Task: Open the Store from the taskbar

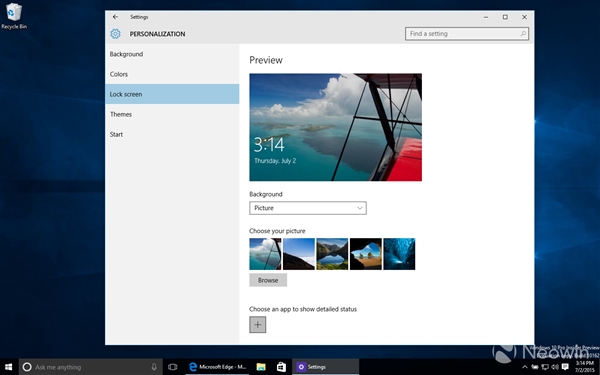Action: [x=281, y=367]
